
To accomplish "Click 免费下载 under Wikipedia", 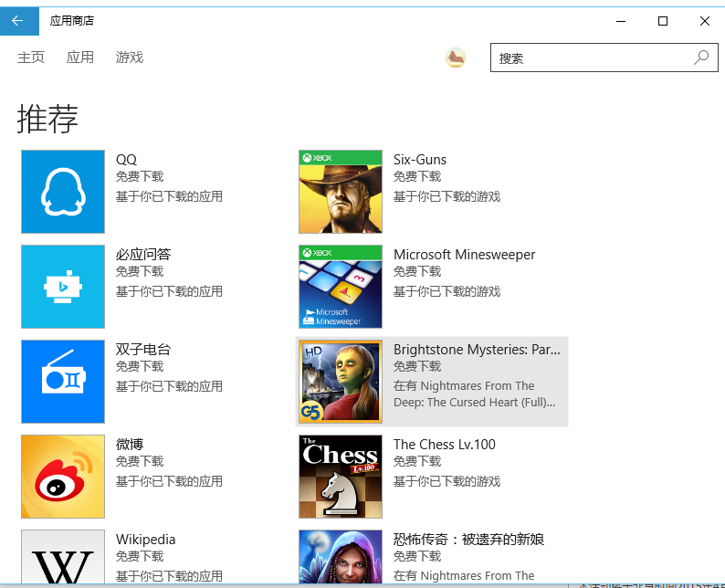I will 140,556.
